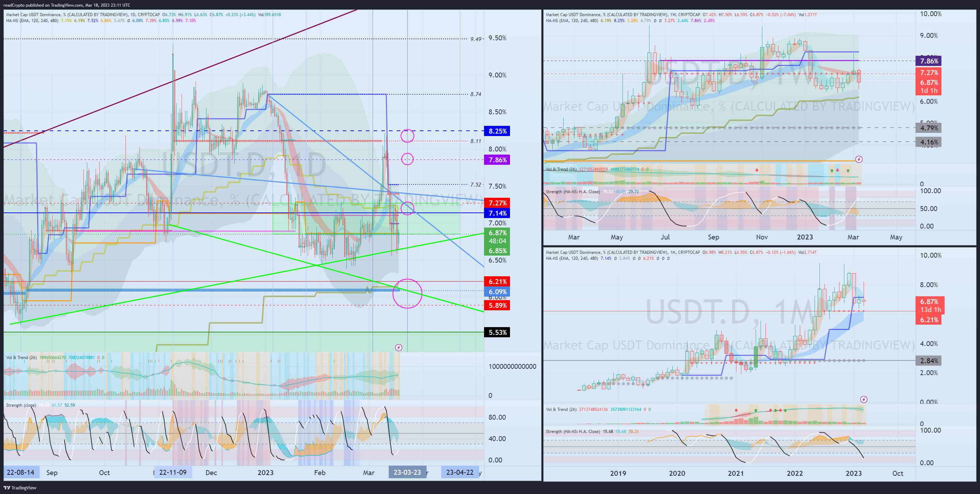Click the 8.11 horizontal line value
Image resolution: width=980 pixels, height=494 pixels.
pos(476,141)
